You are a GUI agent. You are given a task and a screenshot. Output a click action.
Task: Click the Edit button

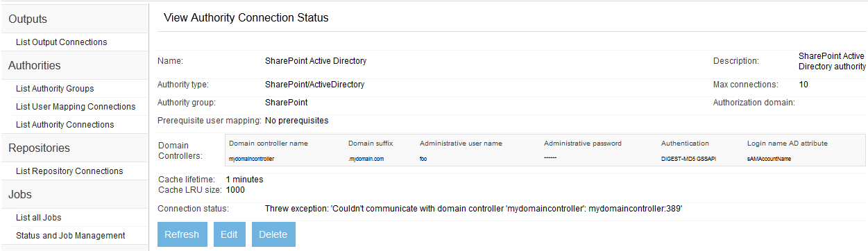coord(229,234)
